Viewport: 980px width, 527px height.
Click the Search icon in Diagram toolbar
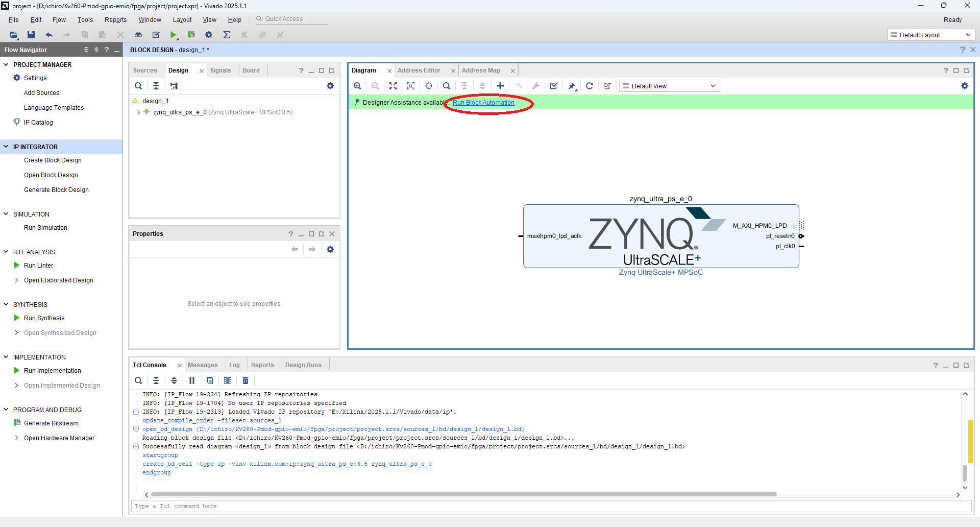[x=447, y=86]
